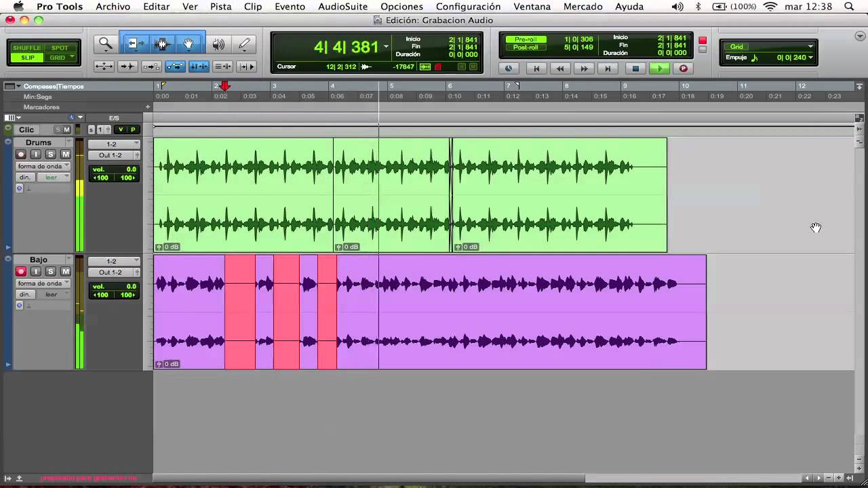Open the Configuración menu
This screenshot has width=868, height=488.
coord(468,7)
